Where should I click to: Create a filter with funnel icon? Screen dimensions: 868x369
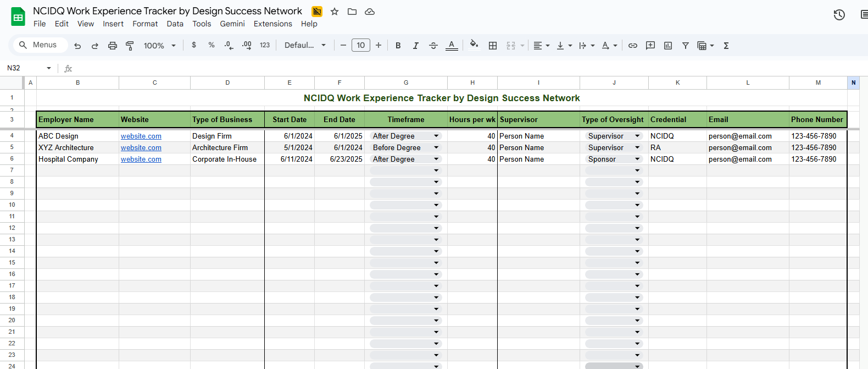point(686,46)
